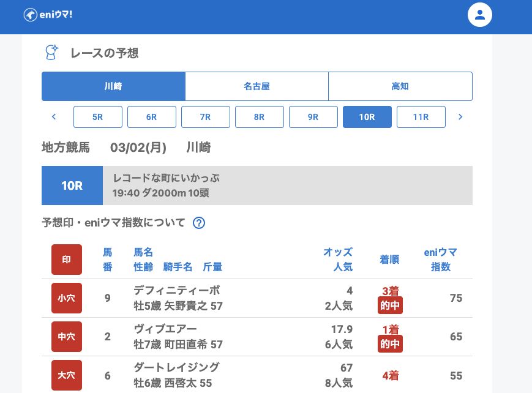Viewport: 532px width, 393px height.
Task: Select race 11R
Action: (x=421, y=117)
